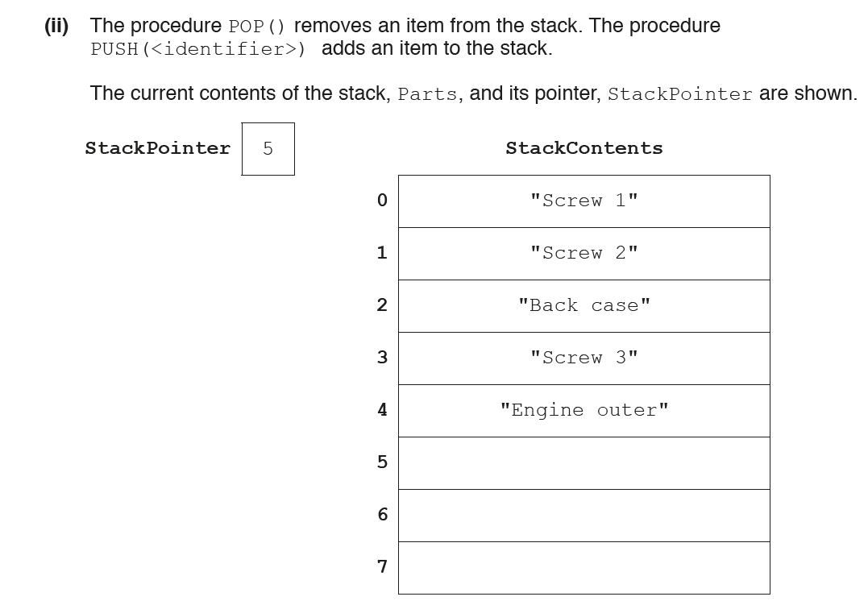Click the "Engine outer" stack cell
Image resolution: width=868 pixels, height=605 pixels.
(x=584, y=411)
